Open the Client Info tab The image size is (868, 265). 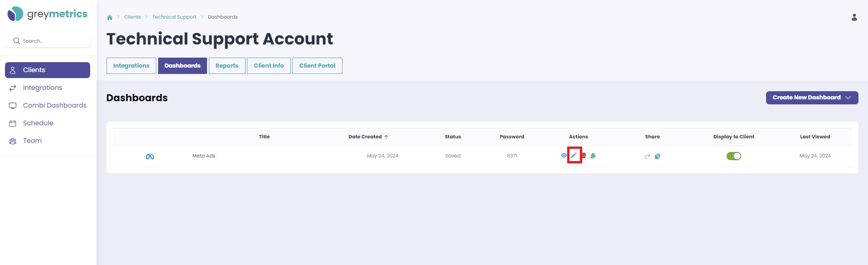coord(269,66)
